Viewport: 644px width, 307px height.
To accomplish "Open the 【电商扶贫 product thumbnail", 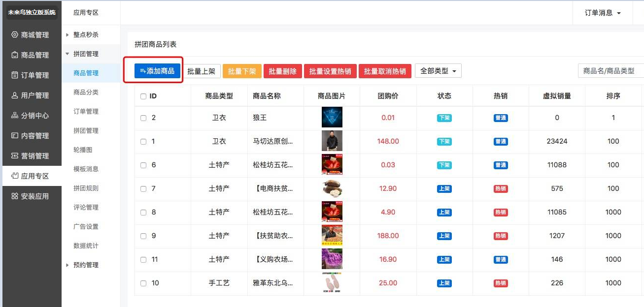I will pos(332,188).
